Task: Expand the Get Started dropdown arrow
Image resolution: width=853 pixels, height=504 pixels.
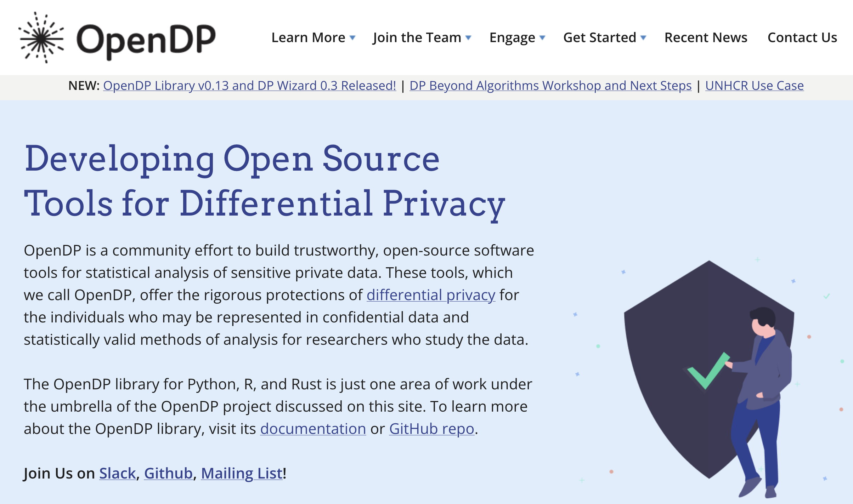Action: click(644, 38)
